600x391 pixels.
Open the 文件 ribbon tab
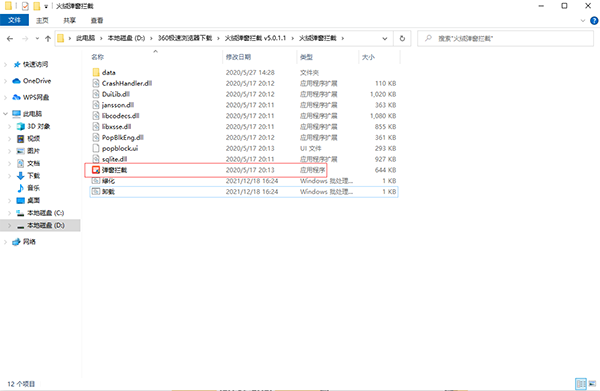coord(14,20)
